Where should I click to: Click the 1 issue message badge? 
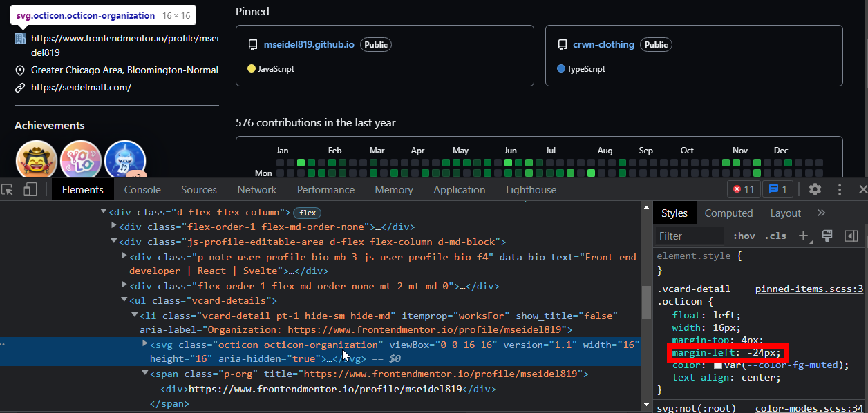778,189
